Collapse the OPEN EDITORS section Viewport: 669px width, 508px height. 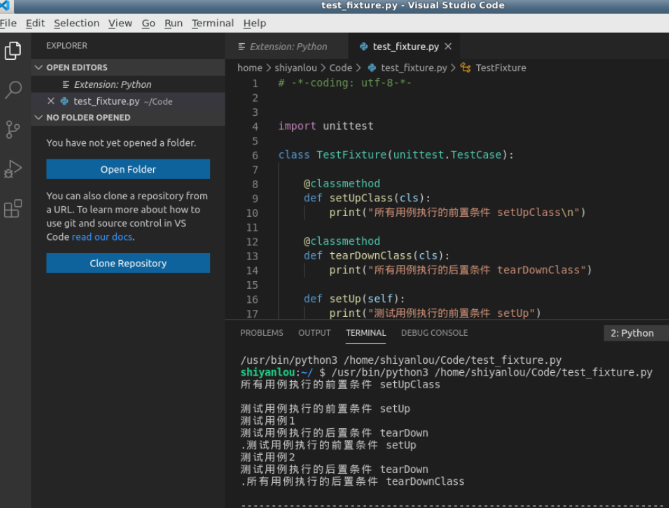[39, 67]
